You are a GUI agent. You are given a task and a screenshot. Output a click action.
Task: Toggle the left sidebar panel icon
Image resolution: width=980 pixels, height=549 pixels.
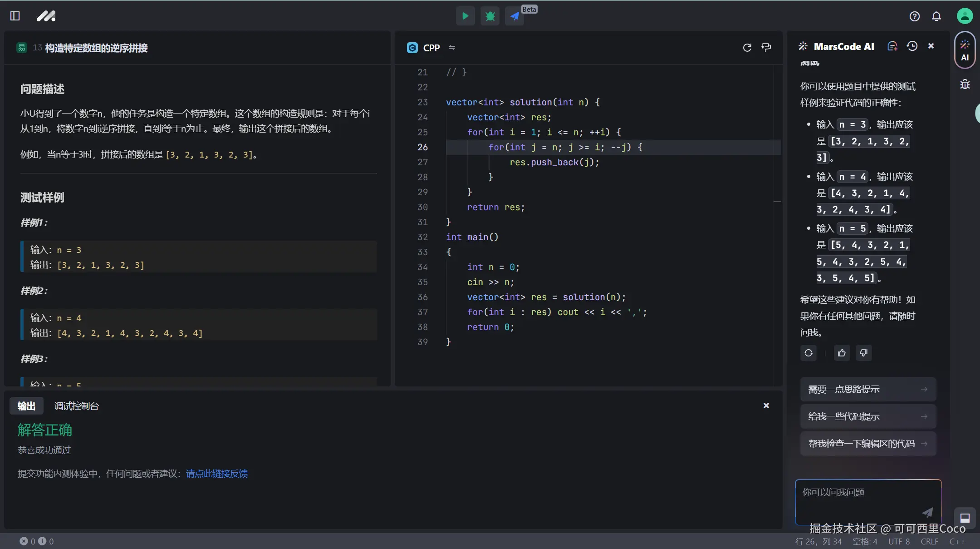pyautogui.click(x=15, y=16)
